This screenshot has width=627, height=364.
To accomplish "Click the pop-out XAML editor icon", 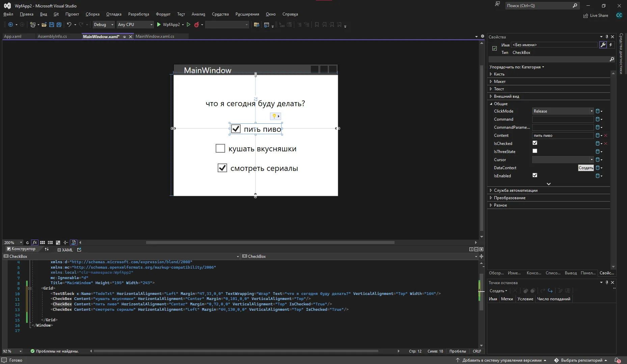I will (79, 250).
